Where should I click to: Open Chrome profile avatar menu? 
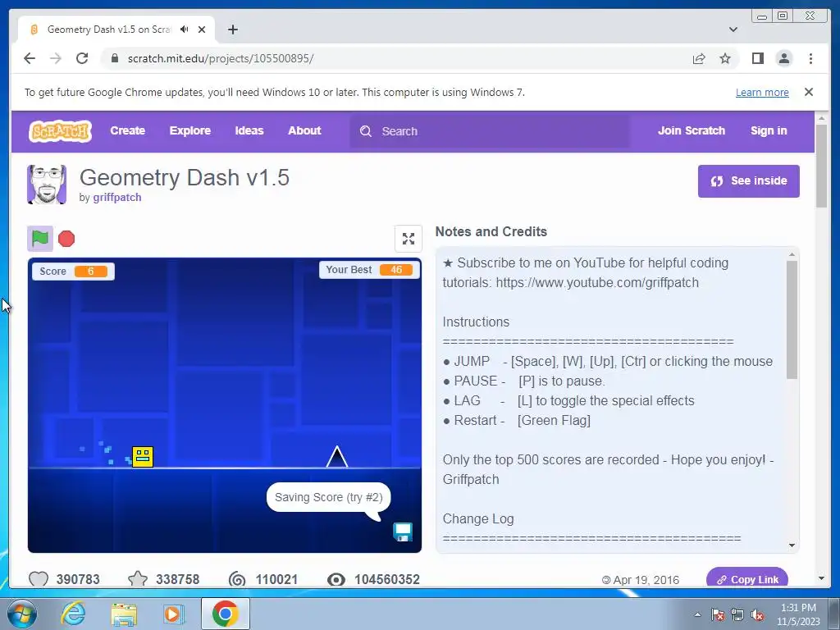[x=783, y=58]
